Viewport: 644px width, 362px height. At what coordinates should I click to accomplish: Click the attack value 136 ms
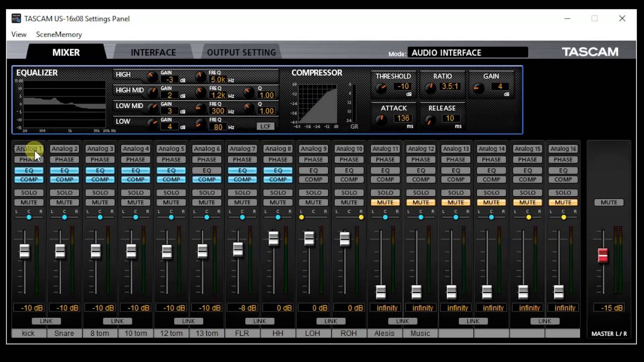(x=403, y=118)
